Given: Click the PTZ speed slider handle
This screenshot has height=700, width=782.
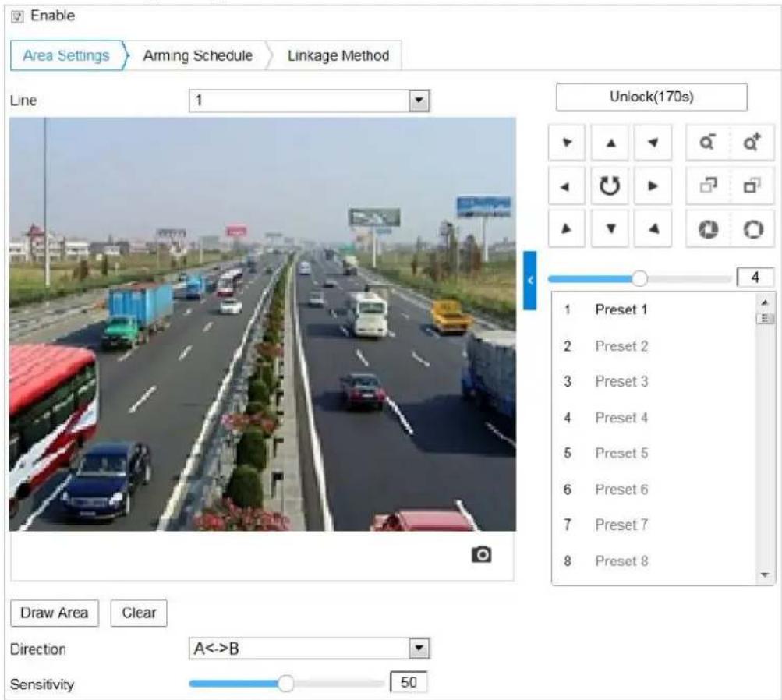Looking at the screenshot, I should coord(639,278).
